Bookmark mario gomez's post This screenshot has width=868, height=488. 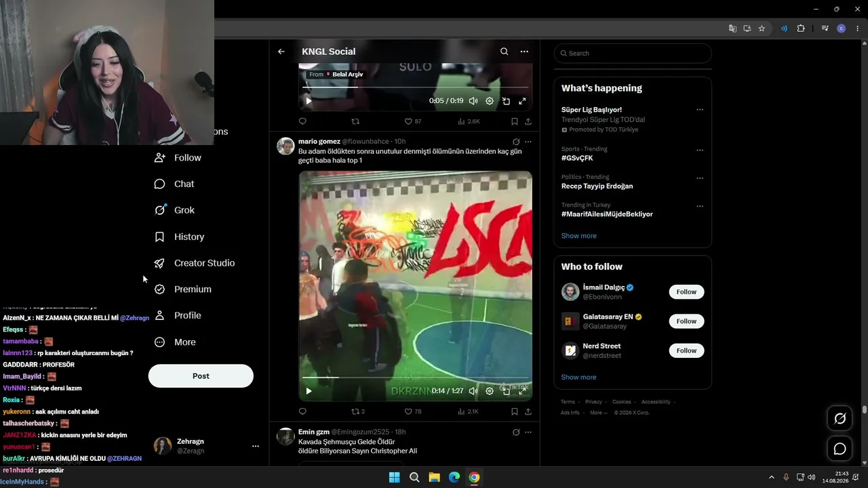coord(515,411)
